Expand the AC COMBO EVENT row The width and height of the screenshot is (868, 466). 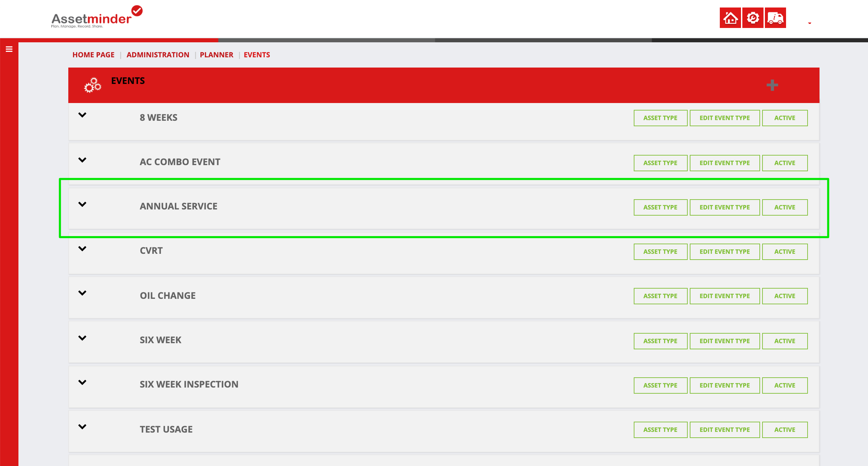[82, 160]
